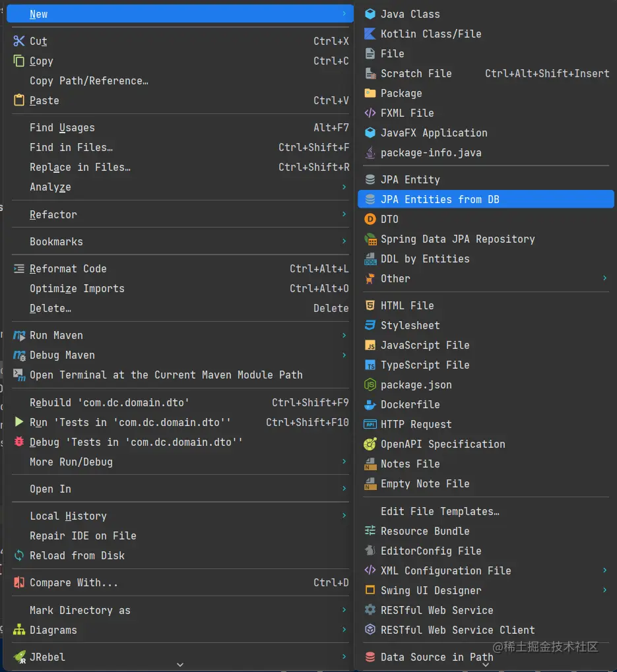617x672 pixels.
Task: Click the DDL by Entities icon
Action: click(x=370, y=259)
